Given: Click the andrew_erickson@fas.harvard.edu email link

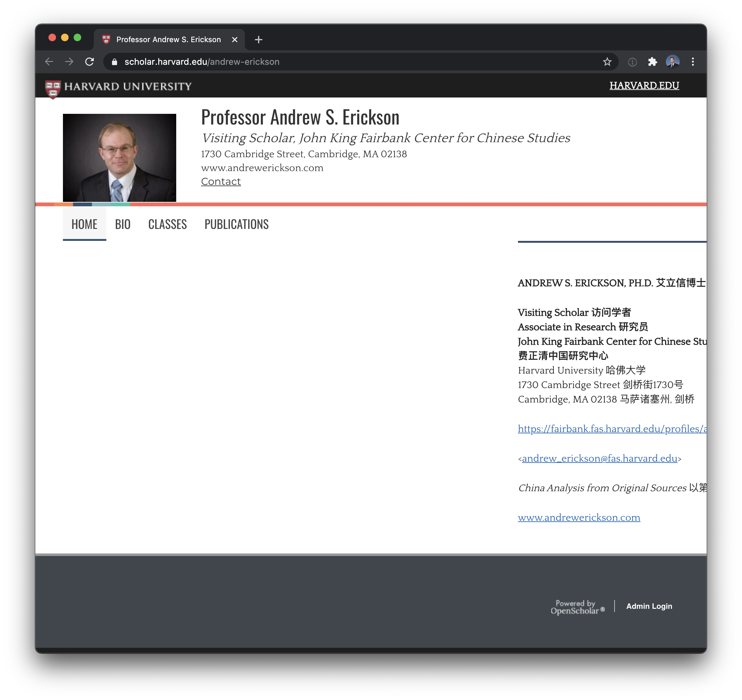Looking at the screenshot, I should pyautogui.click(x=599, y=458).
